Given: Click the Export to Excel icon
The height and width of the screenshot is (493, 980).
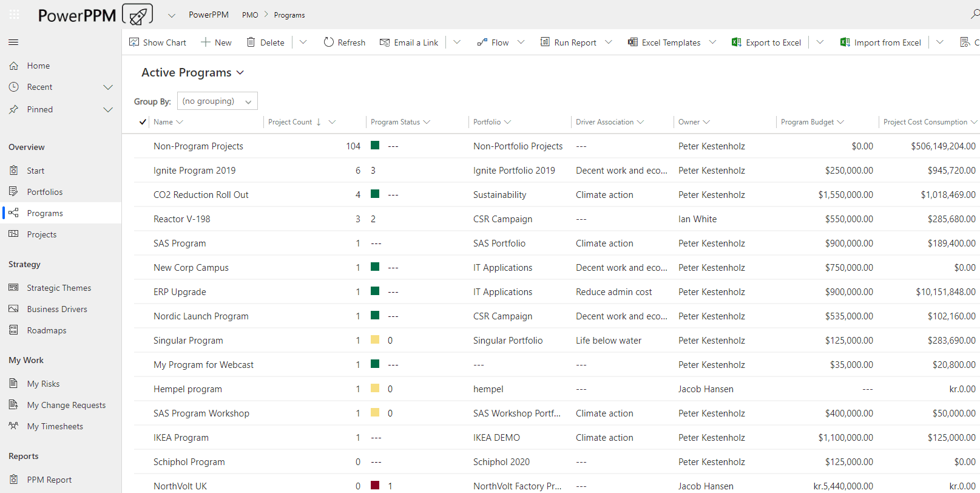Looking at the screenshot, I should click(736, 42).
